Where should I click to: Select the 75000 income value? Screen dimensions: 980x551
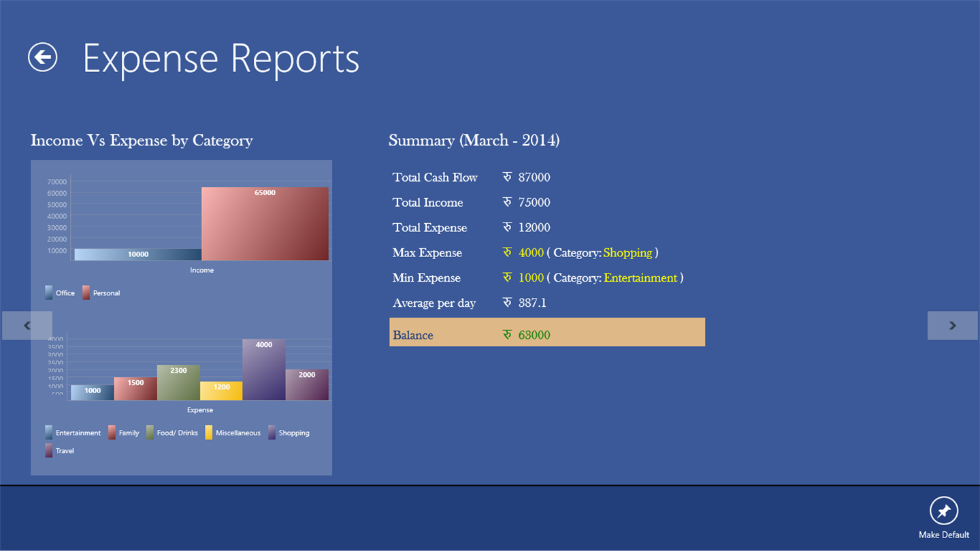(534, 203)
